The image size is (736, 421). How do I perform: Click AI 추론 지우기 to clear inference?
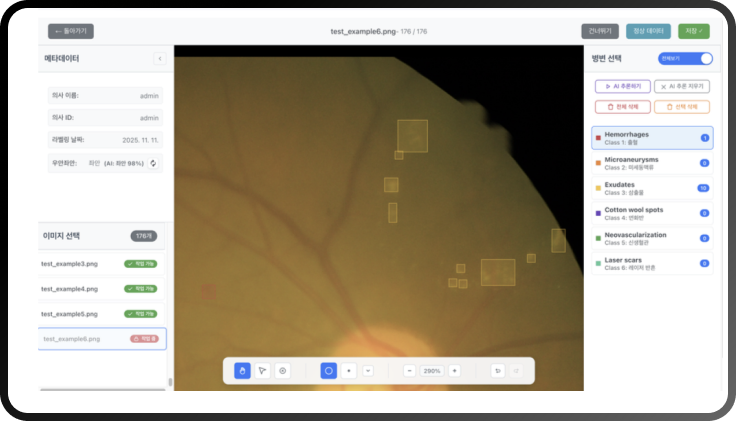(x=682, y=86)
